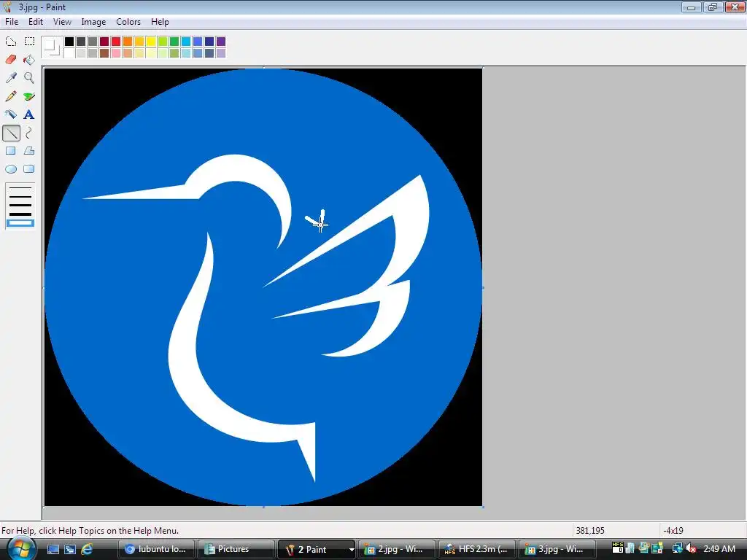The height and width of the screenshot is (560, 747).
Task: Choose the thinnest line width option
Action: click(x=20, y=188)
